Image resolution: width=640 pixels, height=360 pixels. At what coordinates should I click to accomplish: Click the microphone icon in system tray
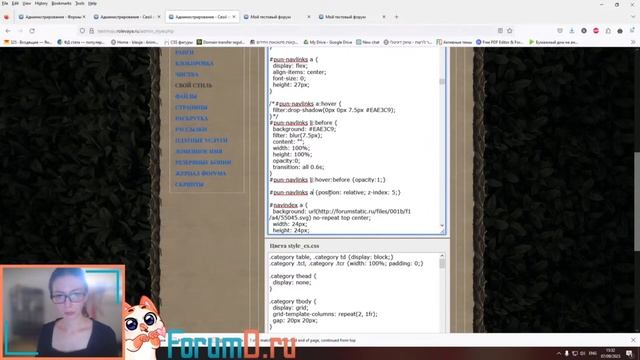(x=567, y=353)
